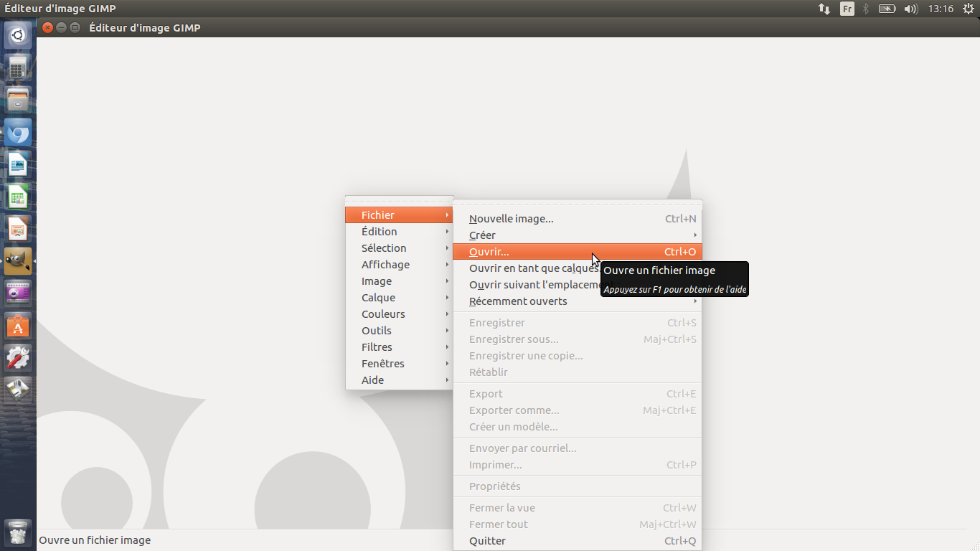Click the GIMP icon in the dock
The height and width of the screenshot is (551, 980).
pyautogui.click(x=18, y=261)
